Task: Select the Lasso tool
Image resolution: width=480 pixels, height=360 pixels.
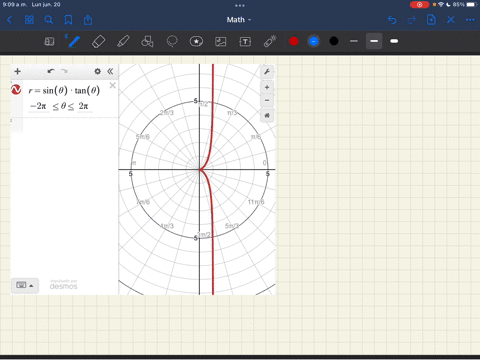Action: pos(172,41)
